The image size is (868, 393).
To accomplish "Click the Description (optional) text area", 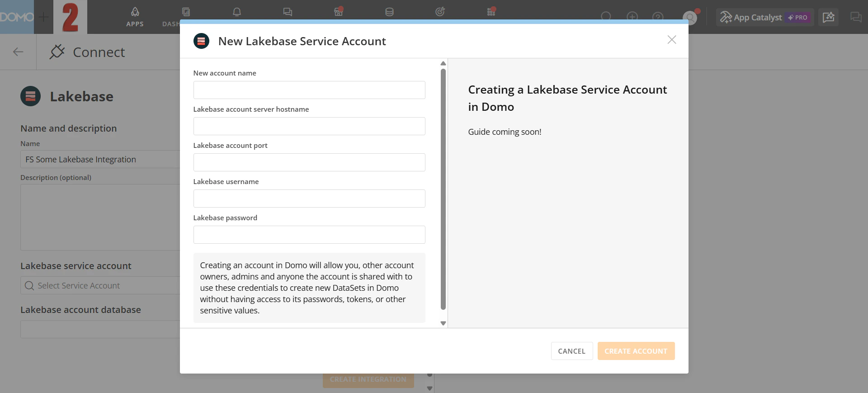I will click(x=100, y=217).
